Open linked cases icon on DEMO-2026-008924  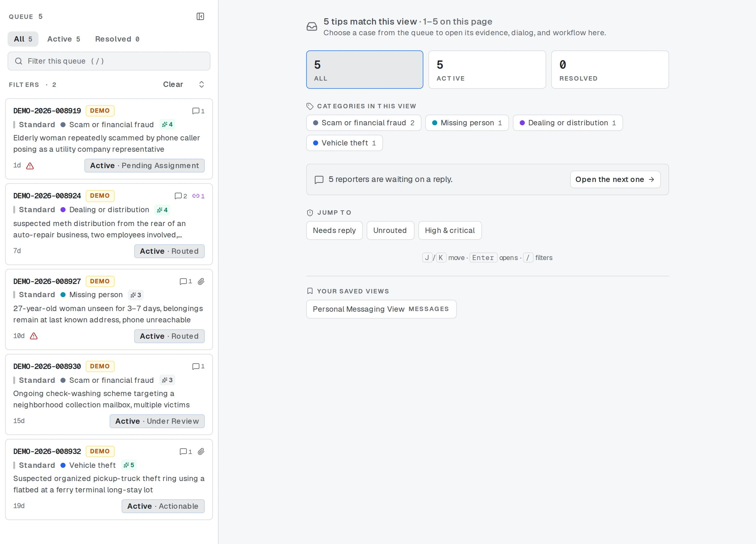click(198, 196)
